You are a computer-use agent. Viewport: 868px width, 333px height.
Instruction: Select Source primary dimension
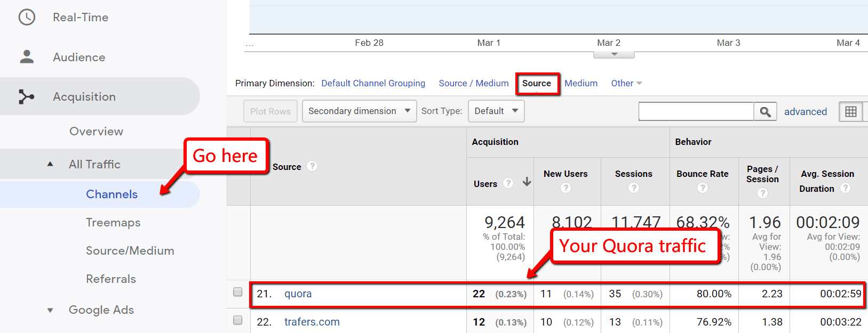coord(537,83)
